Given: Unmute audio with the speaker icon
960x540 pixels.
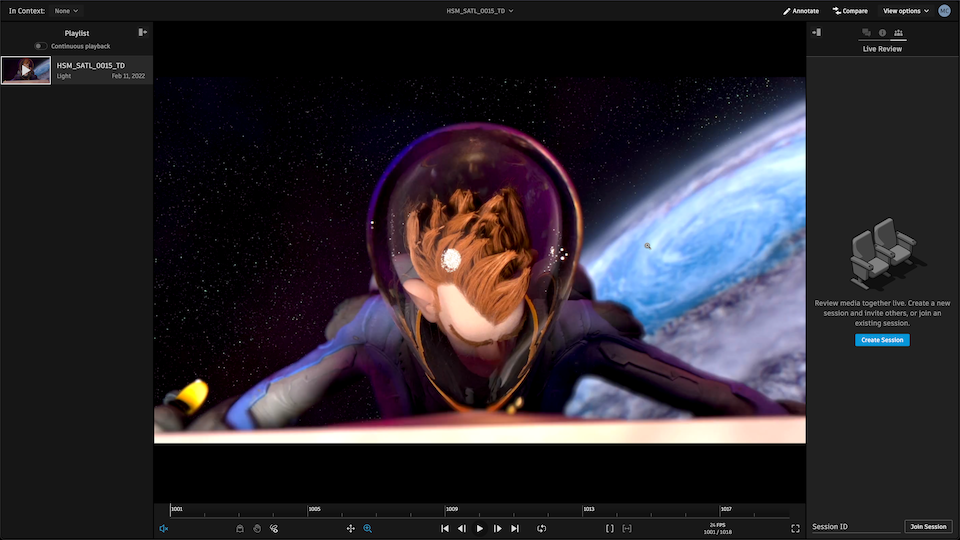Looking at the screenshot, I should tap(163, 528).
